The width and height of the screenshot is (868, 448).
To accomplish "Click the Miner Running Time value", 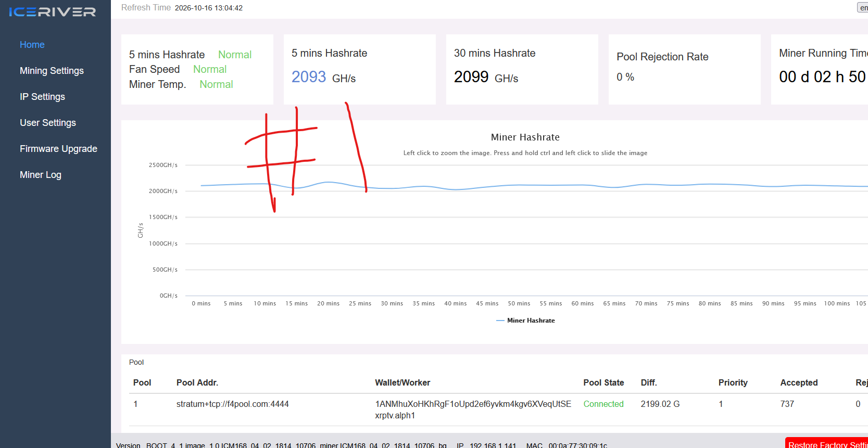I will point(823,77).
